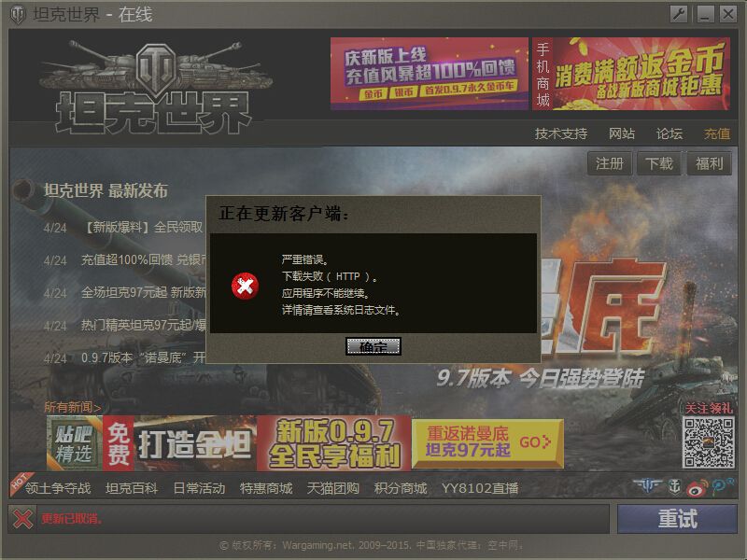Open news item 充值超100%回馈
This screenshot has width=747, height=560.
click(x=144, y=259)
